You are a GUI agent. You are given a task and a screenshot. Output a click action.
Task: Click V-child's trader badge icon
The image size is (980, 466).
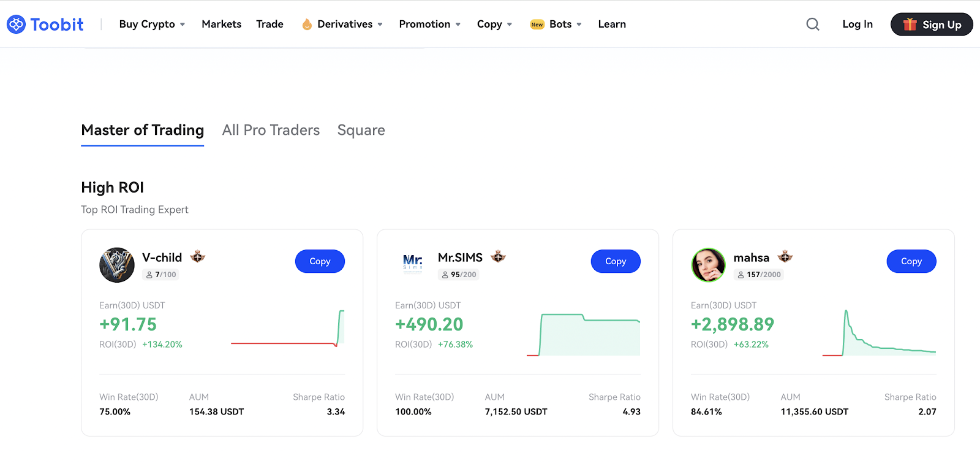point(197,256)
